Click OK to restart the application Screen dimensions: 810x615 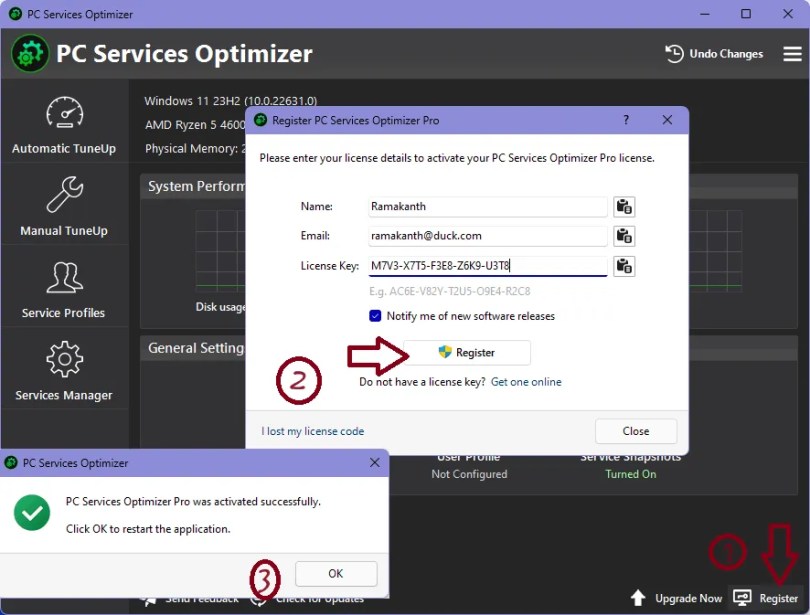pos(336,574)
